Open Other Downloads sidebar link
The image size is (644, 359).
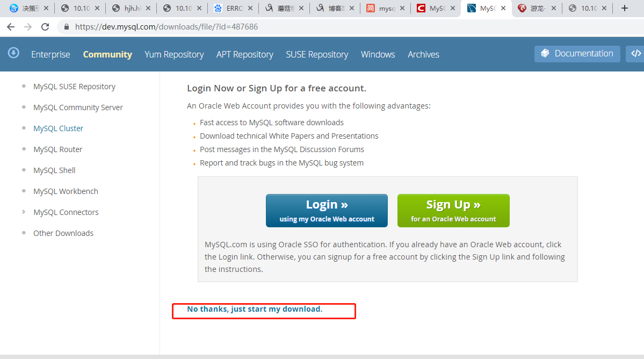tap(63, 233)
